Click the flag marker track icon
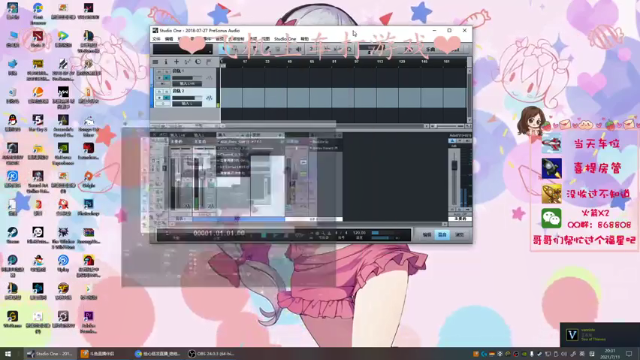The width and height of the screenshot is (640, 360). point(209,62)
